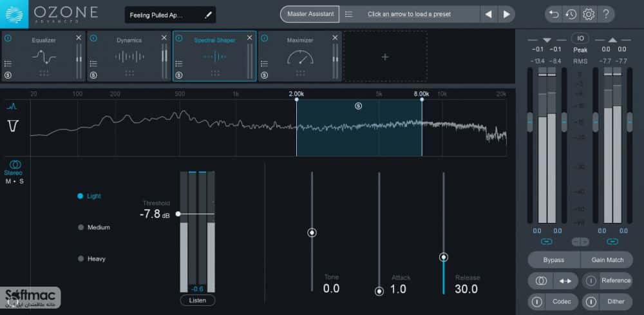Click the preset loader text field
This screenshot has height=315, width=644.
pos(409,14)
